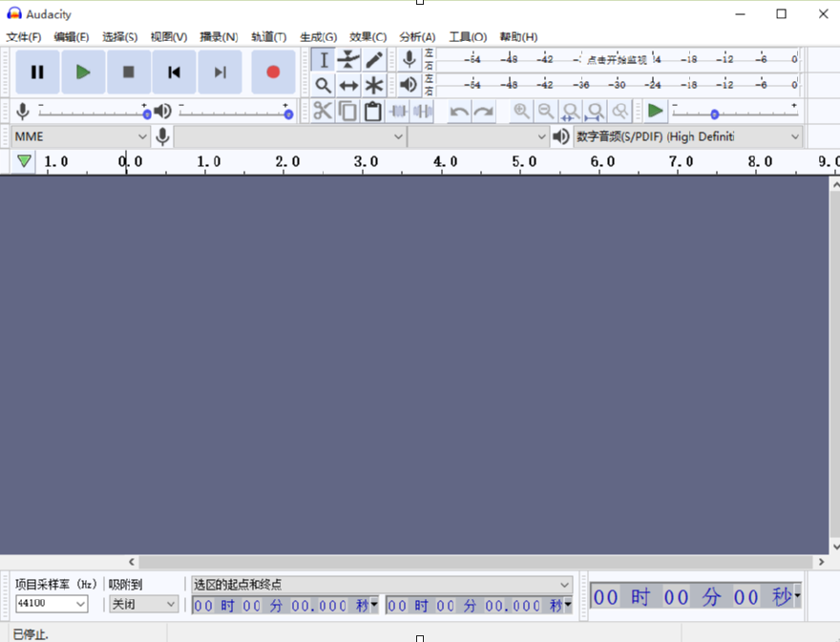Click the Silence audio icon
The image size is (840, 642).
[423, 112]
